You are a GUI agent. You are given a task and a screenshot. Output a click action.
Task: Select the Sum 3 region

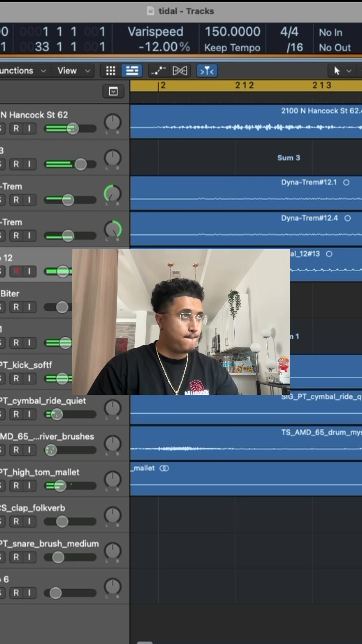[289, 158]
